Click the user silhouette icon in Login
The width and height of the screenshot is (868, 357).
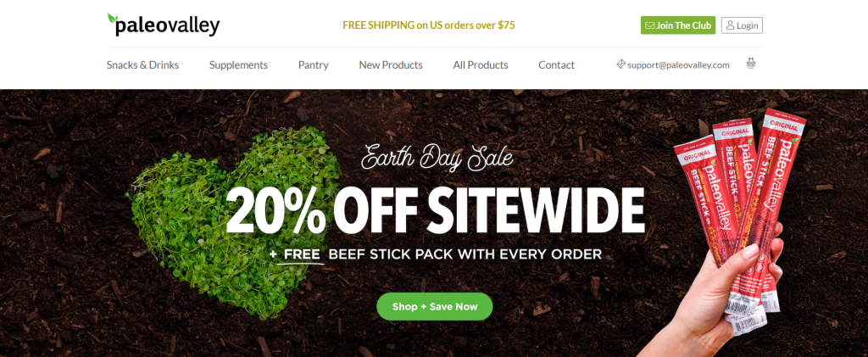pyautogui.click(x=730, y=25)
